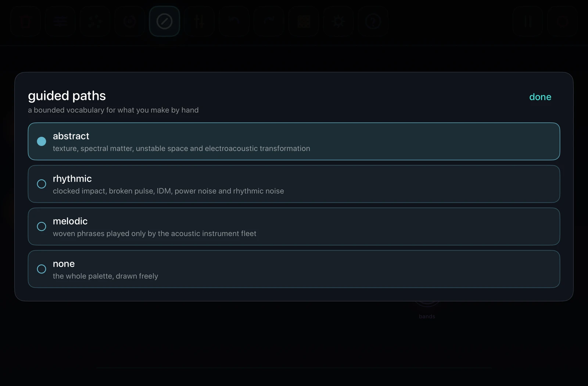The image size is (588, 386).
Task: Pause playback with the pause icon
Action: coord(528,21)
